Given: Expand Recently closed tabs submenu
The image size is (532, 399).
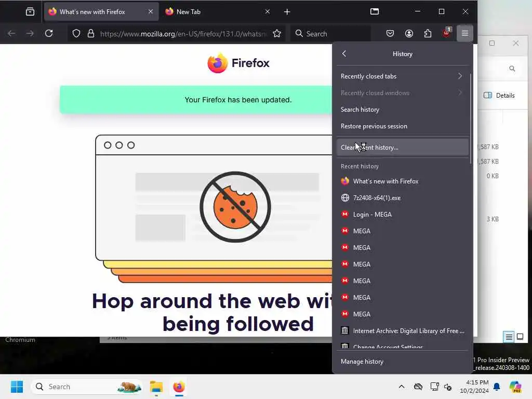Looking at the screenshot, I should (x=402, y=76).
